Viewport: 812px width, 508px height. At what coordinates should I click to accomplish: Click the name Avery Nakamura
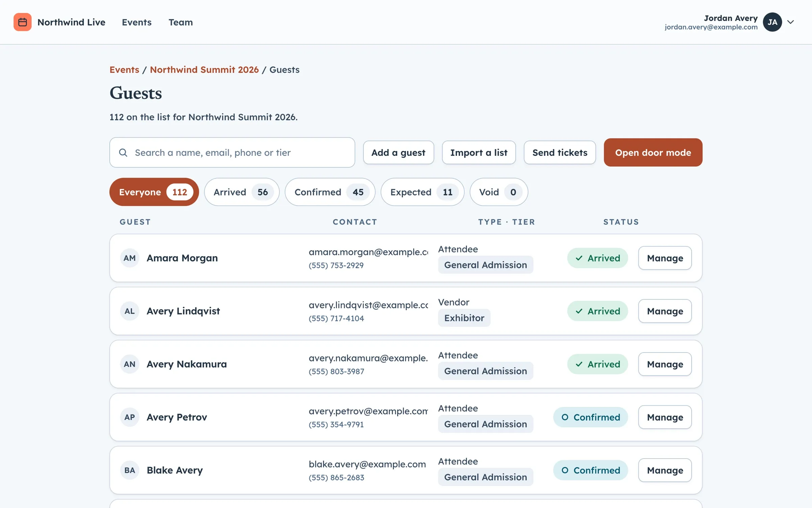(x=187, y=364)
